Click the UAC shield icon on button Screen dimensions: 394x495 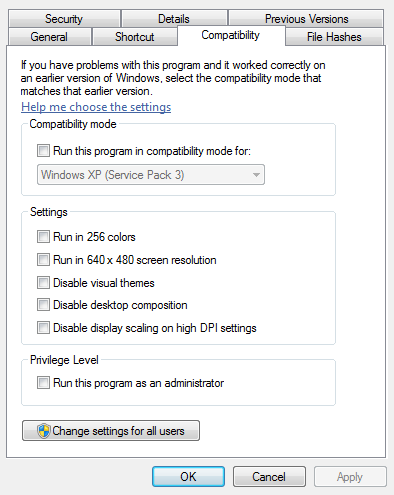pos(44,431)
